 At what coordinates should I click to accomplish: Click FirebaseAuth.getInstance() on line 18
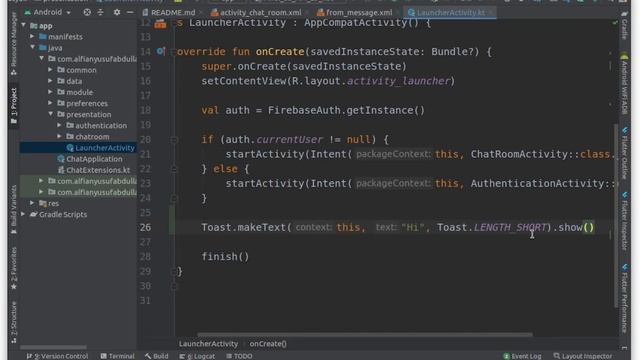[x=346, y=110]
